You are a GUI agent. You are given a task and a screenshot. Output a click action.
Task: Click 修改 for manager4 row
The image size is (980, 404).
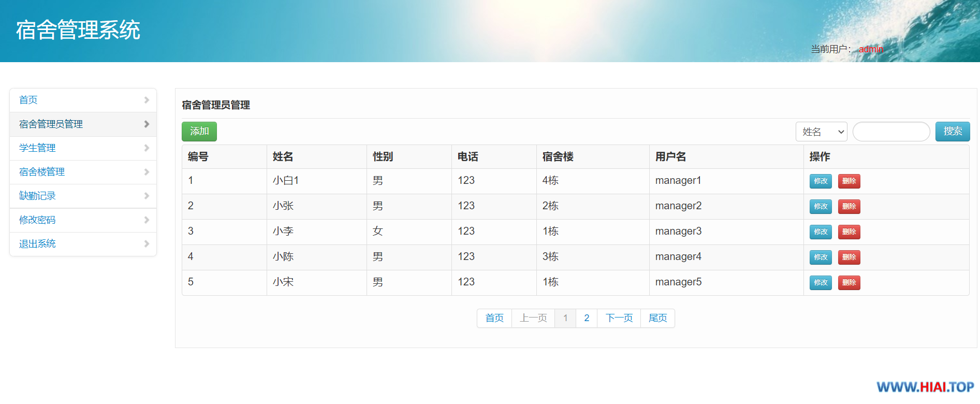click(821, 257)
